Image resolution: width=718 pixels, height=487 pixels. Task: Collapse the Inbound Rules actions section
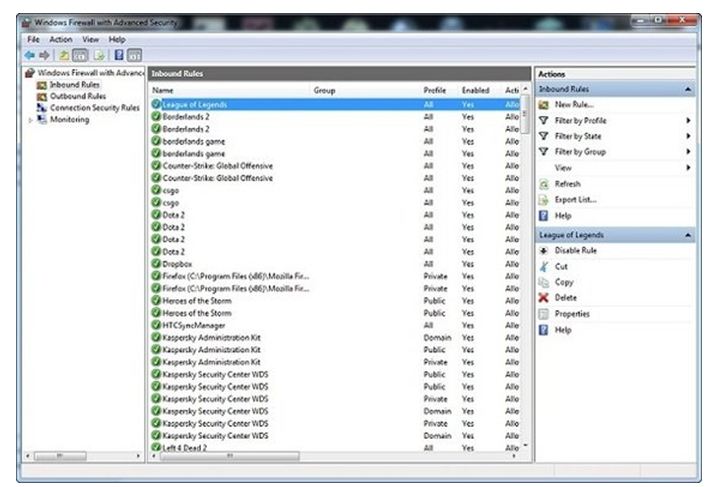pos(687,89)
